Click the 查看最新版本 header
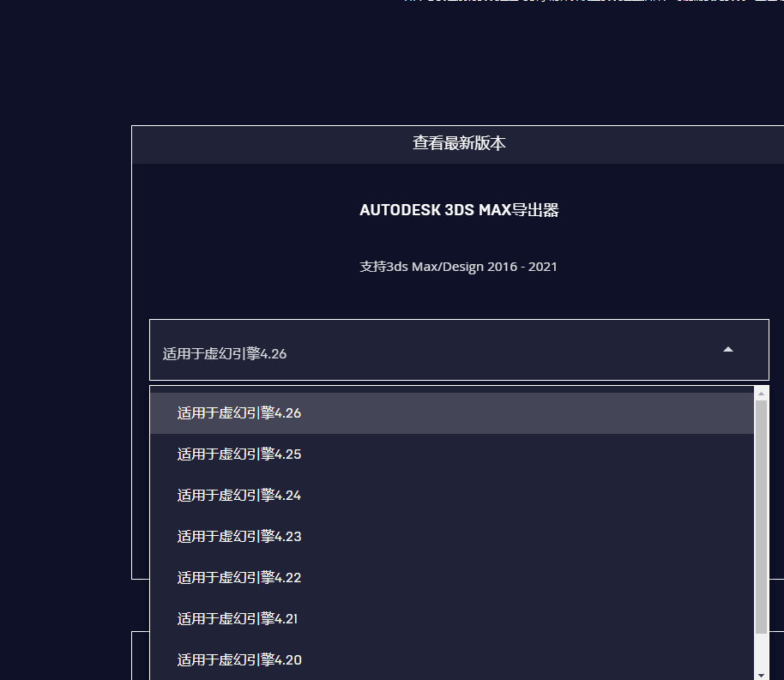This screenshot has height=680, width=784. click(x=459, y=143)
